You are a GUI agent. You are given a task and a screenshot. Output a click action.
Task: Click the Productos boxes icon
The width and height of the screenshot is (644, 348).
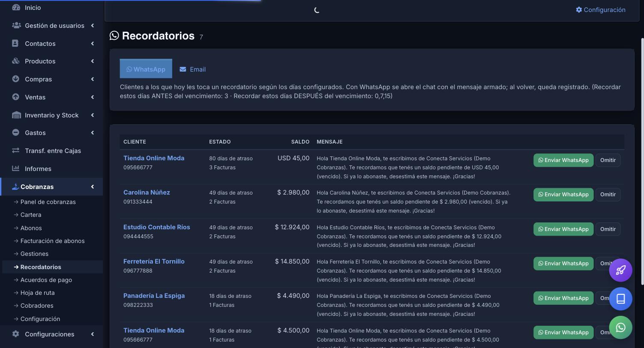point(16,61)
